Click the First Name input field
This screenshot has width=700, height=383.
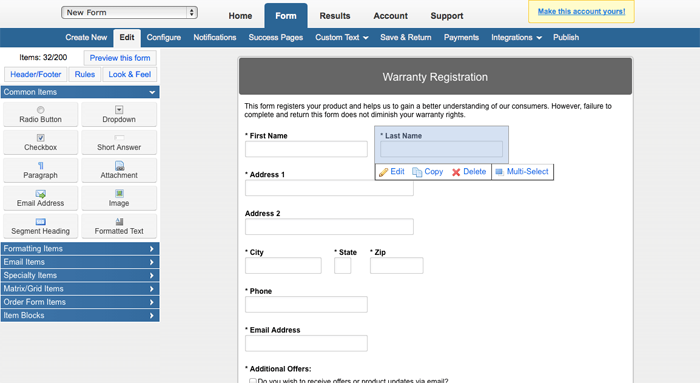pyautogui.click(x=306, y=149)
